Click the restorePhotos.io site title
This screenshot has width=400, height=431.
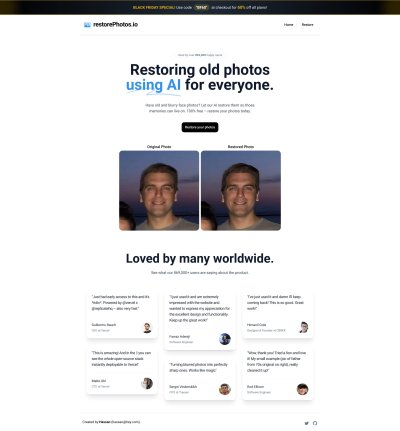(x=115, y=24)
